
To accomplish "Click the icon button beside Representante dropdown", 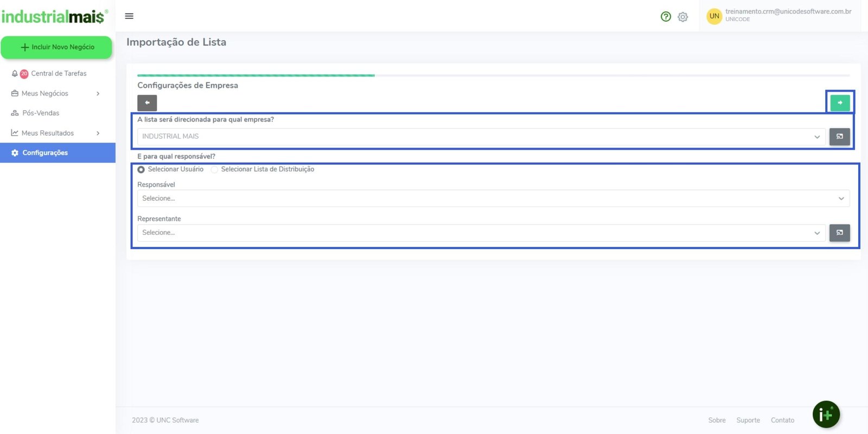I will point(839,233).
